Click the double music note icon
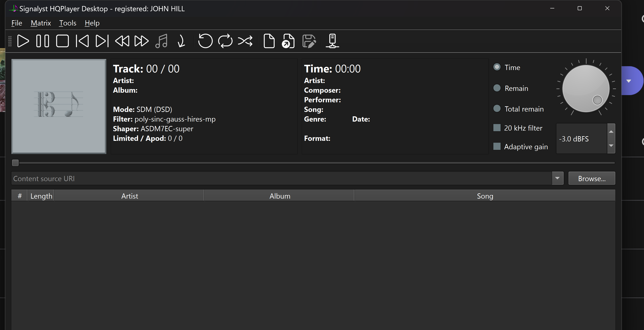Image resolution: width=644 pixels, height=330 pixels. pos(161,41)
